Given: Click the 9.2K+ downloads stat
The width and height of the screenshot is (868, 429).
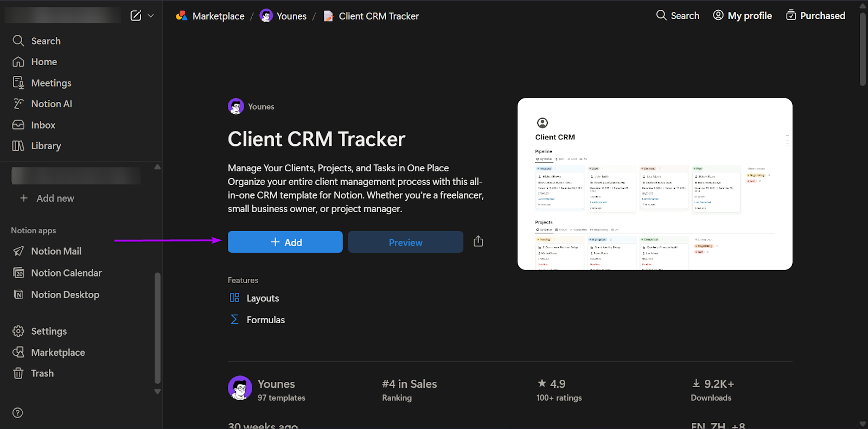Looking at the screenshot, I should tap(712, 389).
